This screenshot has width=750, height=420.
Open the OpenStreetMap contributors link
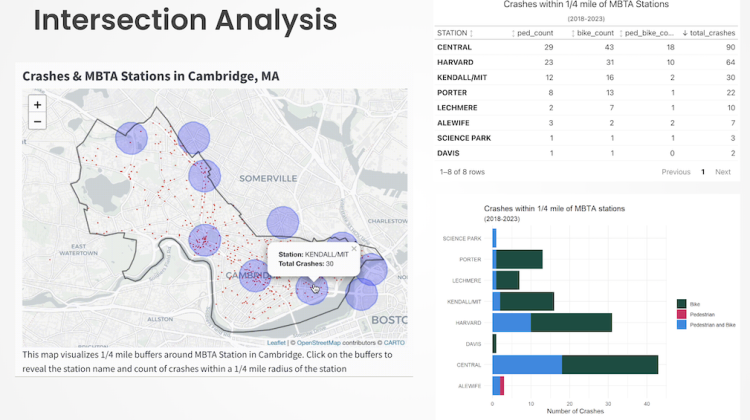tap(319, 343)
